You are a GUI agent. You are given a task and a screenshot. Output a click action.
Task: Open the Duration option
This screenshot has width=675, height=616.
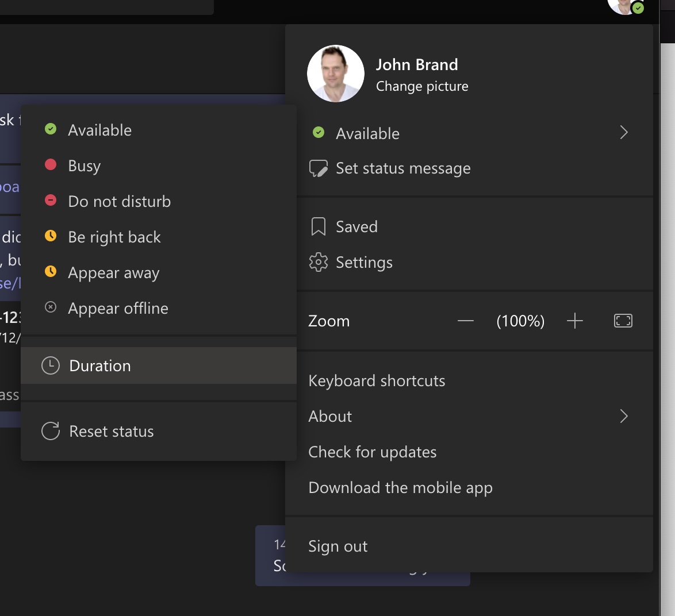coord(159,365)
